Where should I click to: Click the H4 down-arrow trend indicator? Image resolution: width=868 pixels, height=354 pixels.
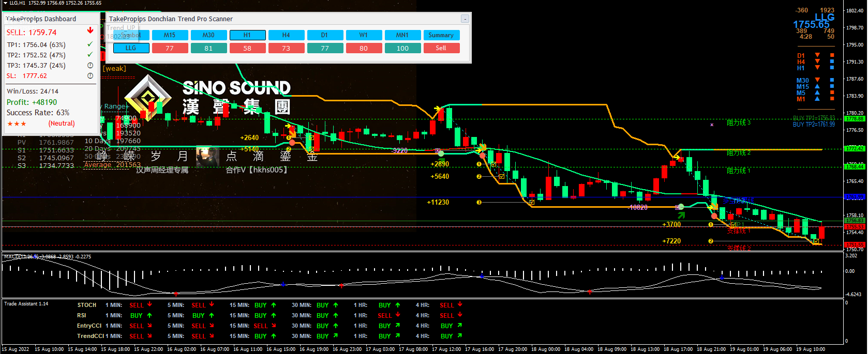[817, 61]
